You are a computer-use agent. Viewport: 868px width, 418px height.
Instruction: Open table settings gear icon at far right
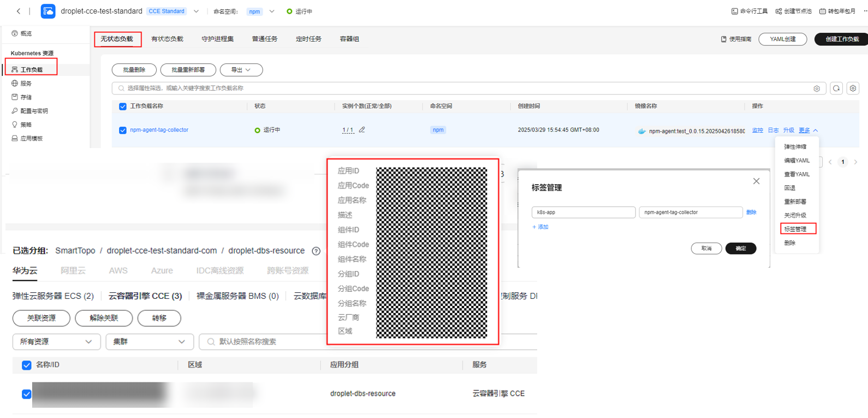tap(853, 89)
